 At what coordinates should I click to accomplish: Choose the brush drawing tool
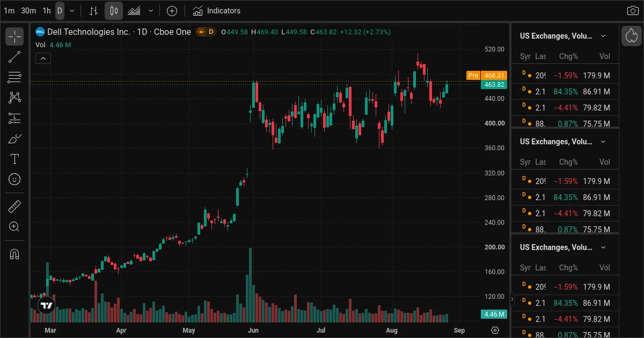coord(14,138)
